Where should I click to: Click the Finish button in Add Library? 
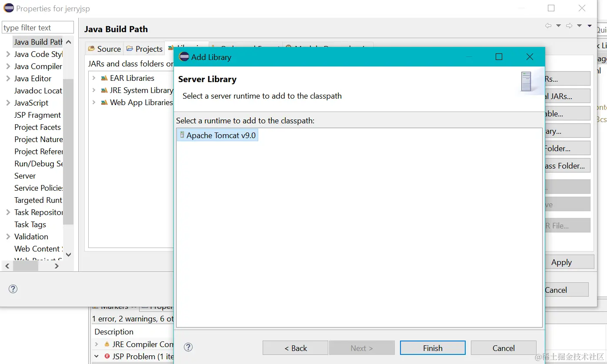433,348
